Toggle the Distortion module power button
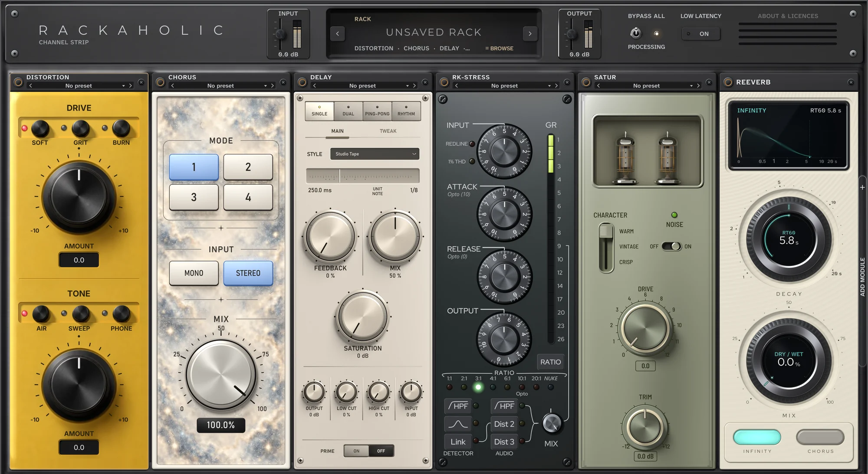The width and height of the screenshot is (868, 474). 18,82
